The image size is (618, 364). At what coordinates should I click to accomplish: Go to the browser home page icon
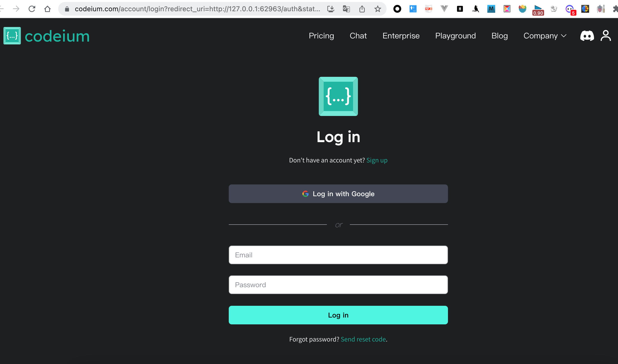click(47, 9)
